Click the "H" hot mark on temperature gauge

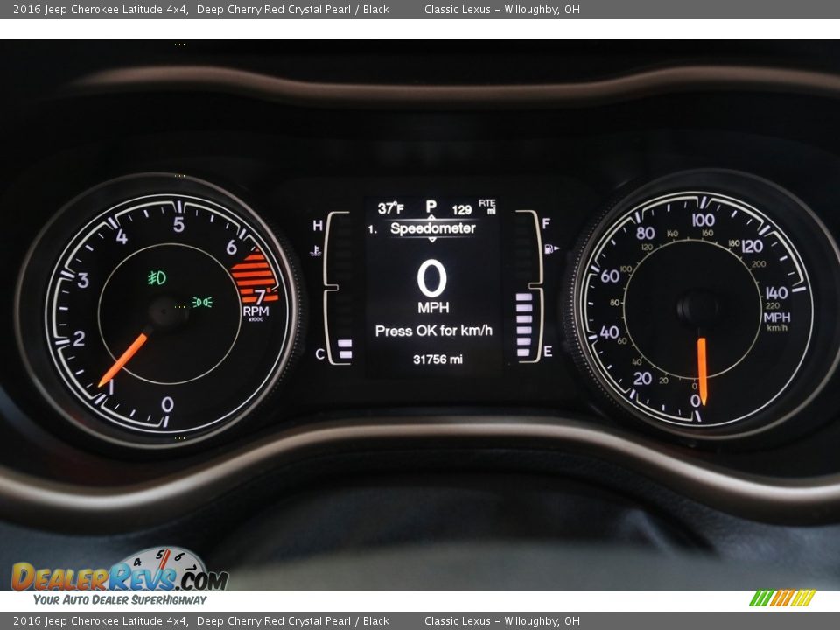tap(318, 226)
